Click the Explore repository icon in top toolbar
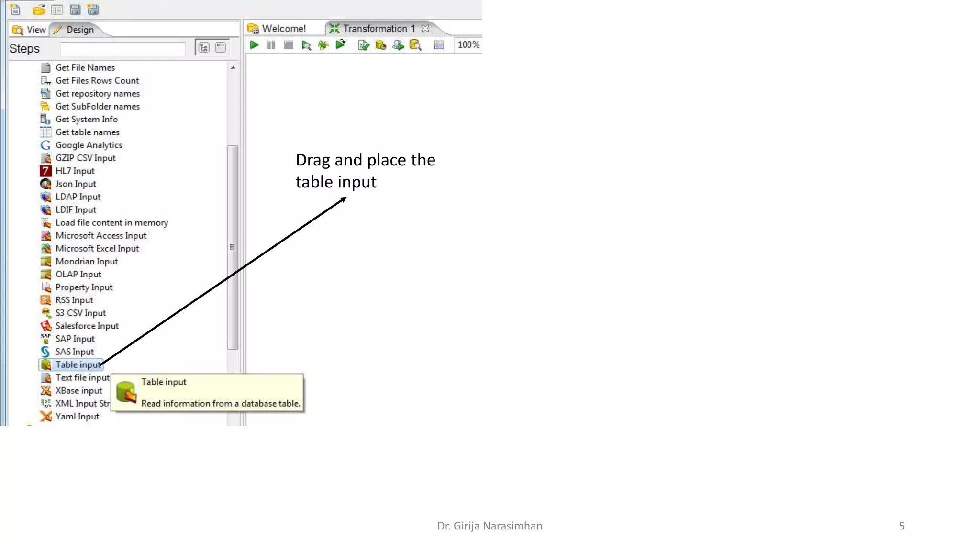Viewport: 980px width, 551px height. pyautogui.click(x=57, y=10)
